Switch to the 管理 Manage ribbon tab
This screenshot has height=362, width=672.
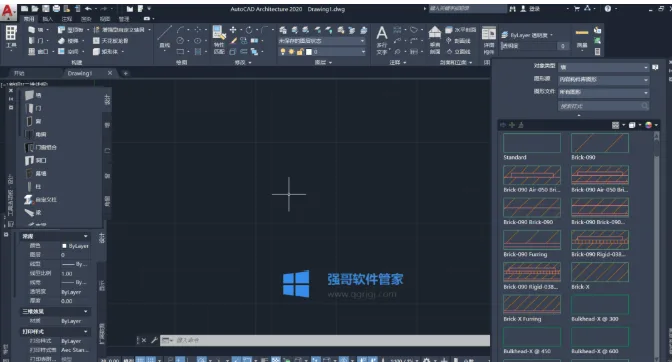[x=124, y=19]
